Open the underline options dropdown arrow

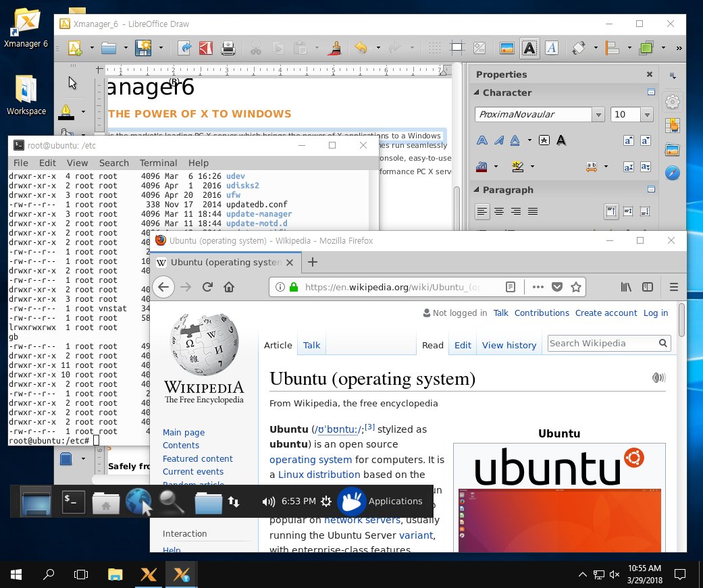529,140
